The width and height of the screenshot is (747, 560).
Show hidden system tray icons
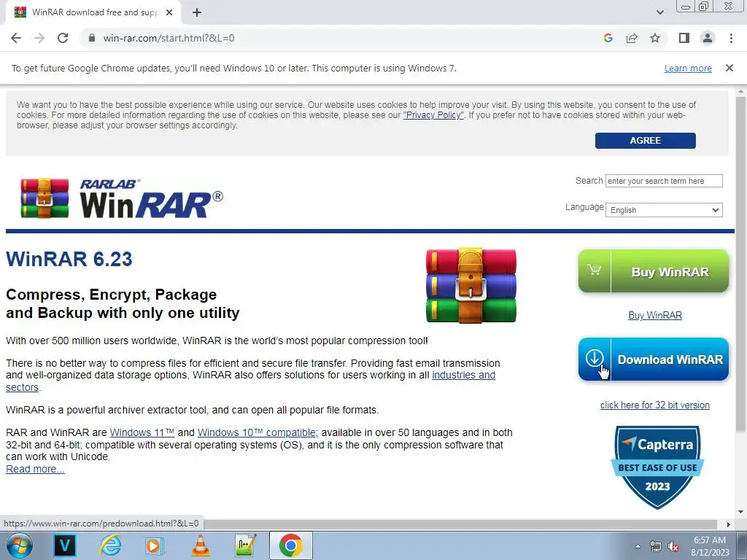click(x=638, y=546)
